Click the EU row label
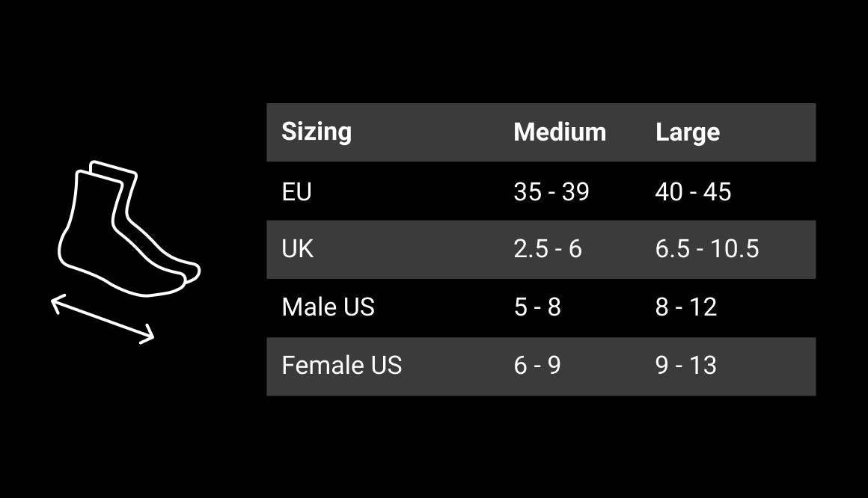 [297, 192]
